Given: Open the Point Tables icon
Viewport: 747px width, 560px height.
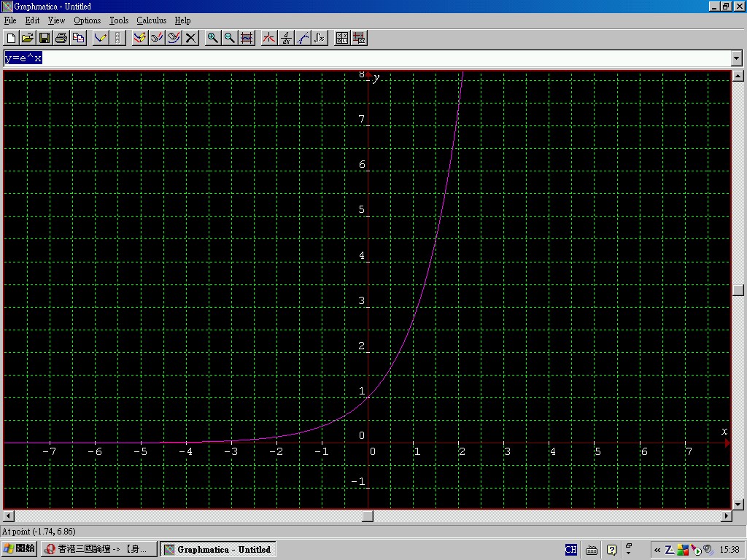Looking at the screenshot, I should tap(341, 38).
